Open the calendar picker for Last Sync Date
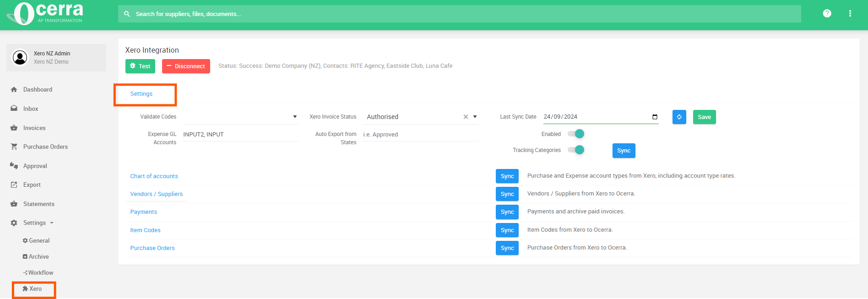 655,117
